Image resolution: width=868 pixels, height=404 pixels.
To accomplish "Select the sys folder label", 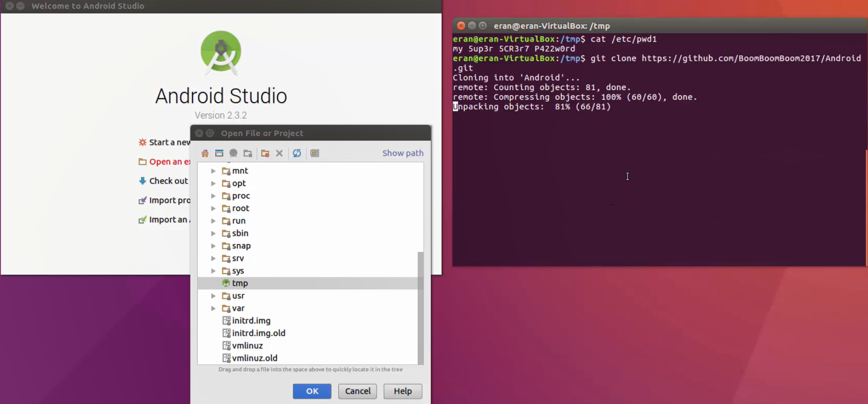I will click(238, 271).
